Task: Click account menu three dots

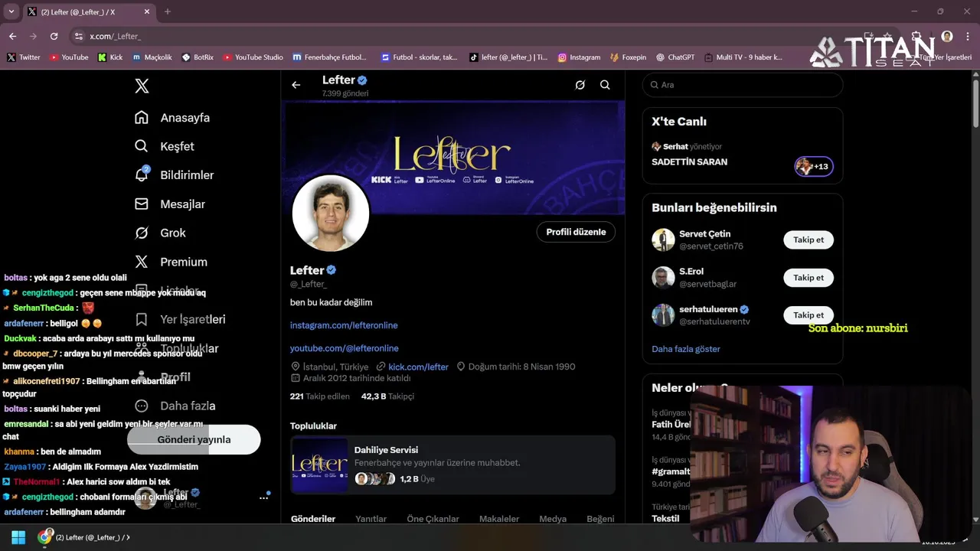Action: [264, 497]
